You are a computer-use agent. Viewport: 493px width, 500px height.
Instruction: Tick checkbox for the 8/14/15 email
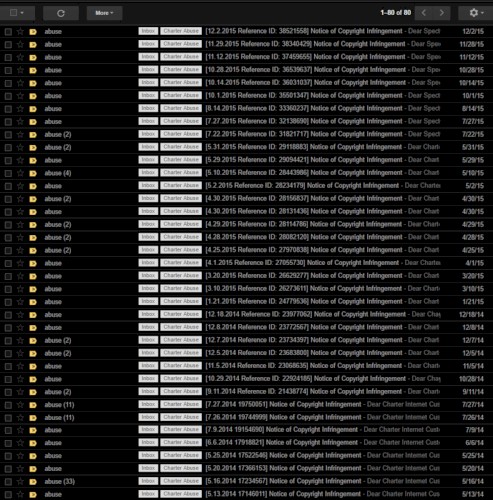coord(8,109)
